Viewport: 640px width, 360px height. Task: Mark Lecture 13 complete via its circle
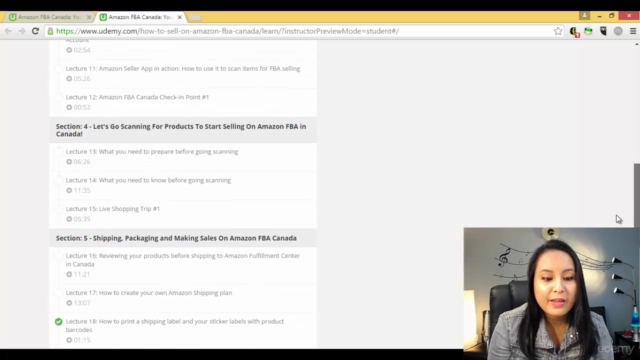58,152
